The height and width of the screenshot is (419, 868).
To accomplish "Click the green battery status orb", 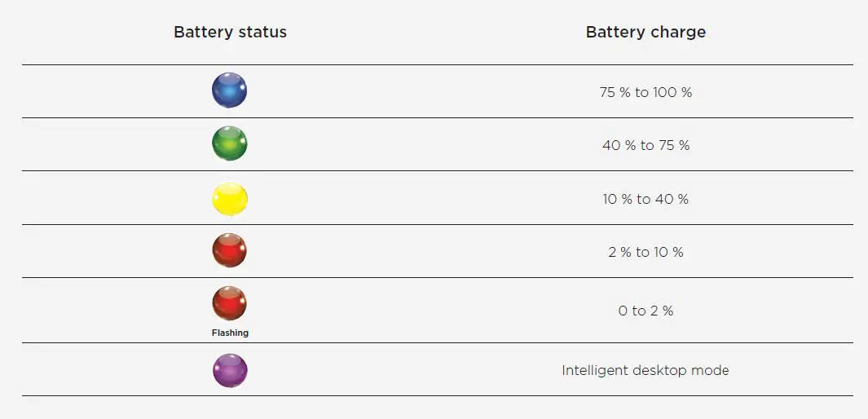I will point(229,143).
